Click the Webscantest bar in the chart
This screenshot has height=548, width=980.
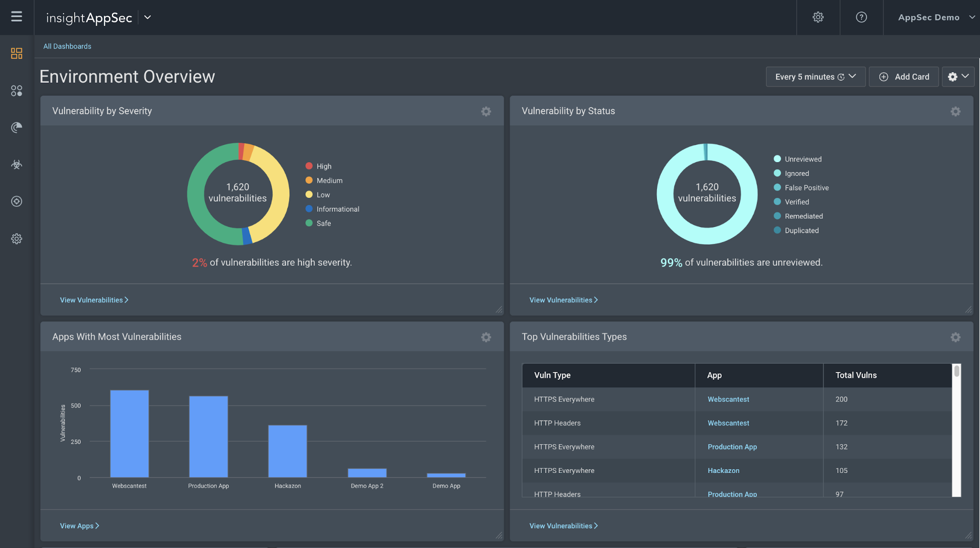pos(129,434)
